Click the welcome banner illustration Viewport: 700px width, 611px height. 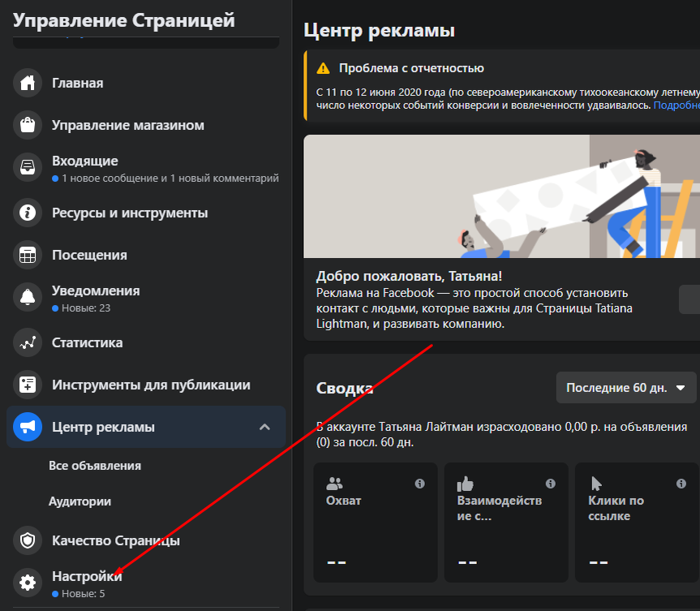coord(502,196)
